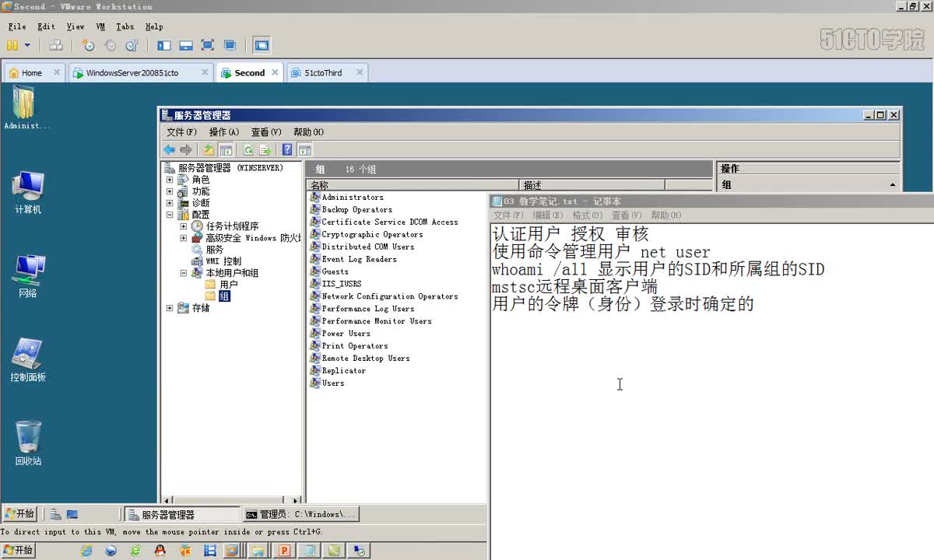Click the 描述 column header
Screen dimensions: 934x560
tap(592, 185)
